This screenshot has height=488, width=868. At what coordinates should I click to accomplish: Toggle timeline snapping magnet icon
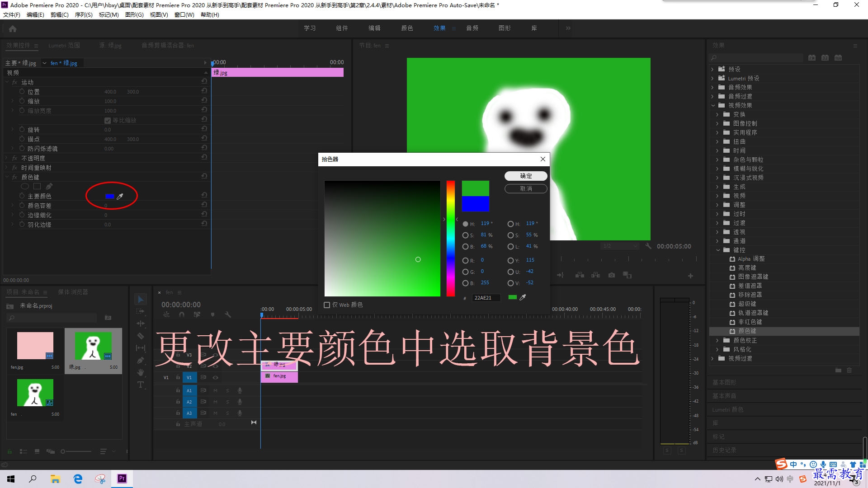click(182, 314)
